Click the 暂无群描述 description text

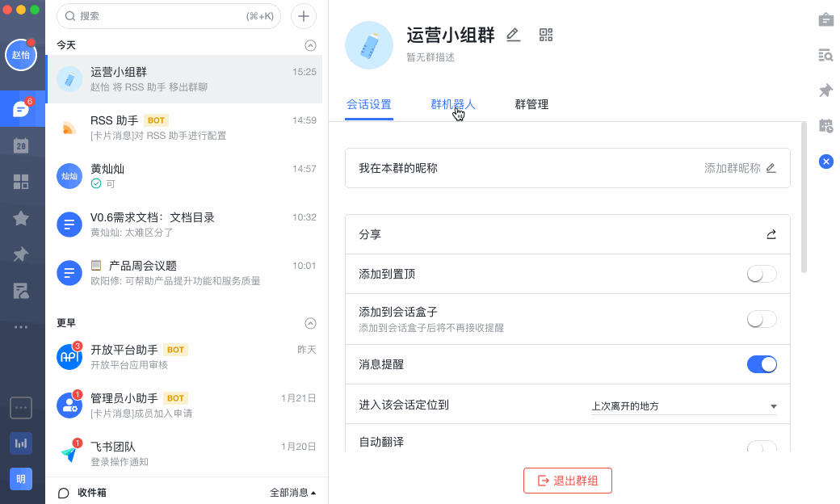coord(430,57)
